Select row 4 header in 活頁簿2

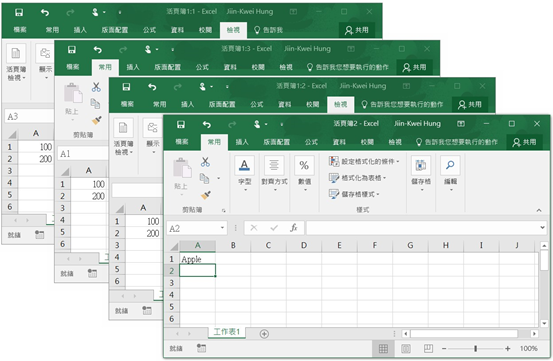[x=172, y=295]
